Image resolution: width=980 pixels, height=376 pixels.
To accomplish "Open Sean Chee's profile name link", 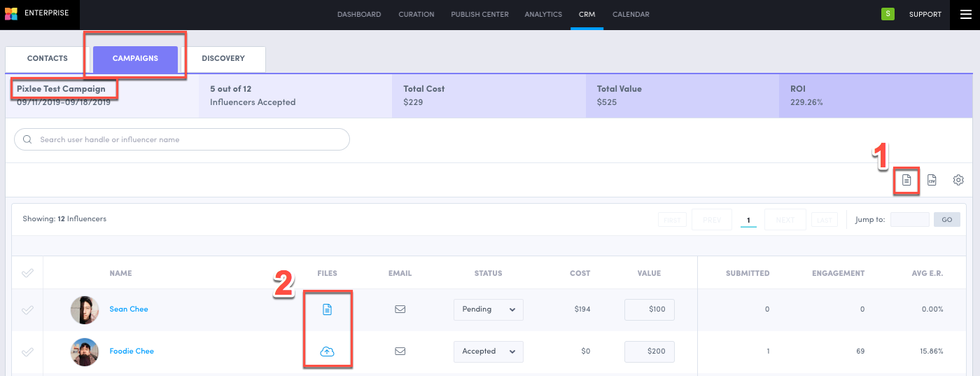I will pos(129,309).
